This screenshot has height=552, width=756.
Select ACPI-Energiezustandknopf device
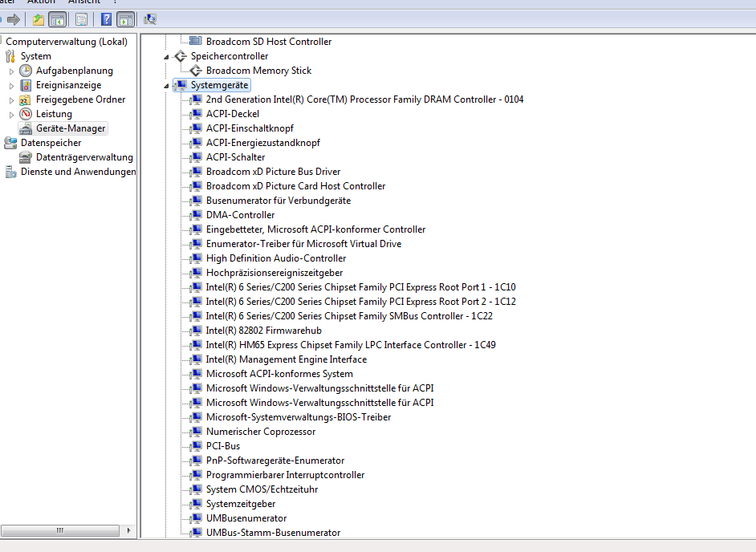point(262,143)
